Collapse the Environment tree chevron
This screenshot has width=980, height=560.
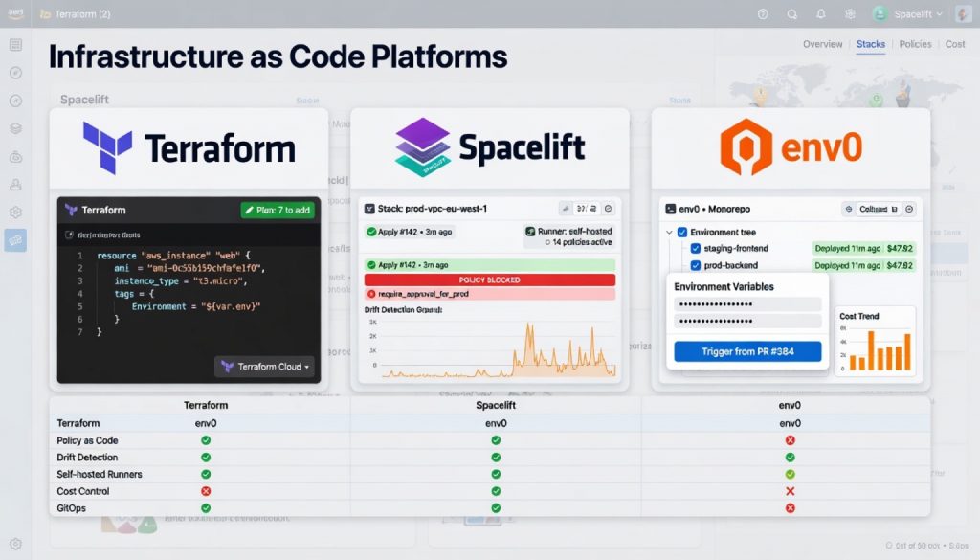669,232
